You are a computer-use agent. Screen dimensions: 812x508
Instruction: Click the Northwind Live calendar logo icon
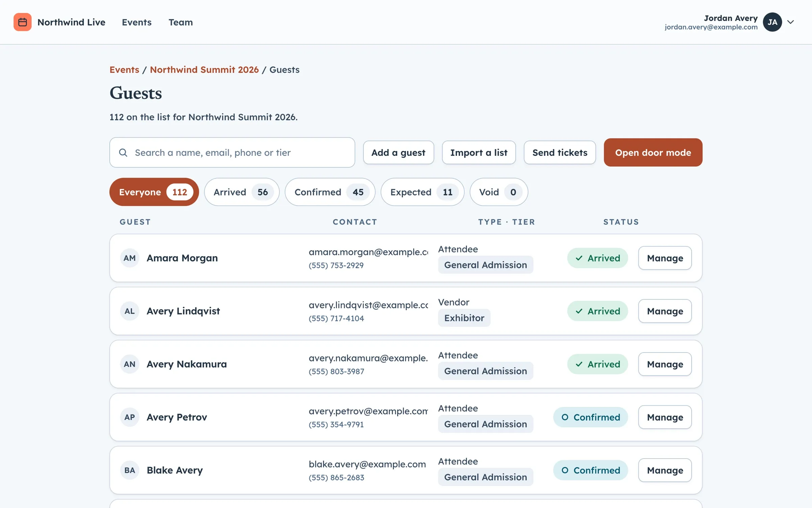[x=22, y=22]
